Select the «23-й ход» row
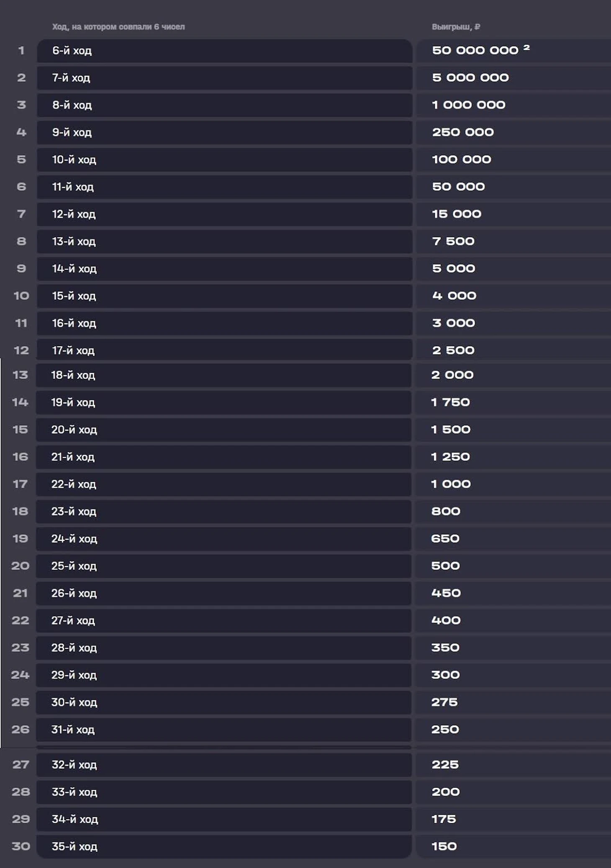Viewport: 611px width, 868px height. pos(223,512)
